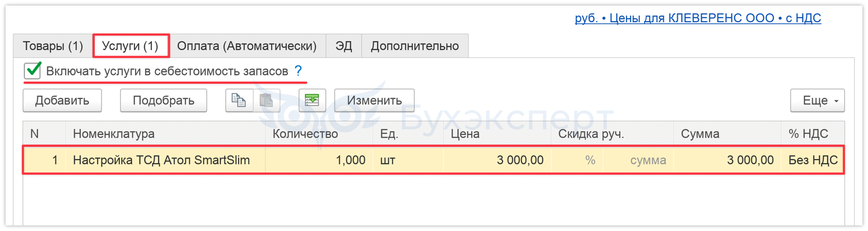868x231 pixels.
Task: Open the 'Дополнительно' tab
Action: [415, 46]
